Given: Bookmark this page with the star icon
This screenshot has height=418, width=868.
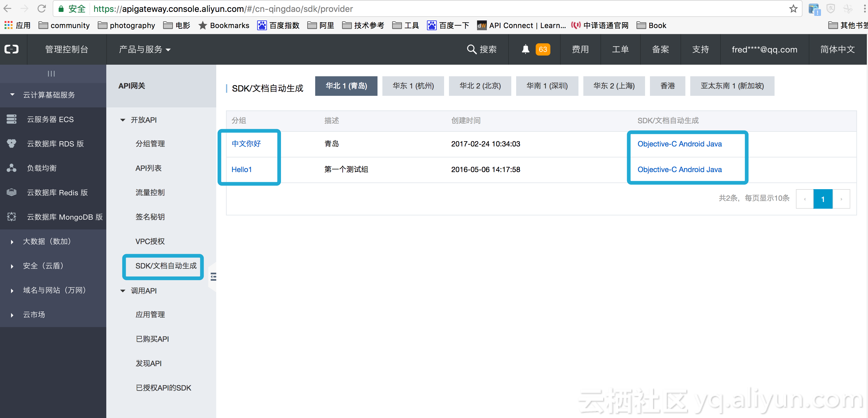Looking at the screenshot, I should point(793,9).
